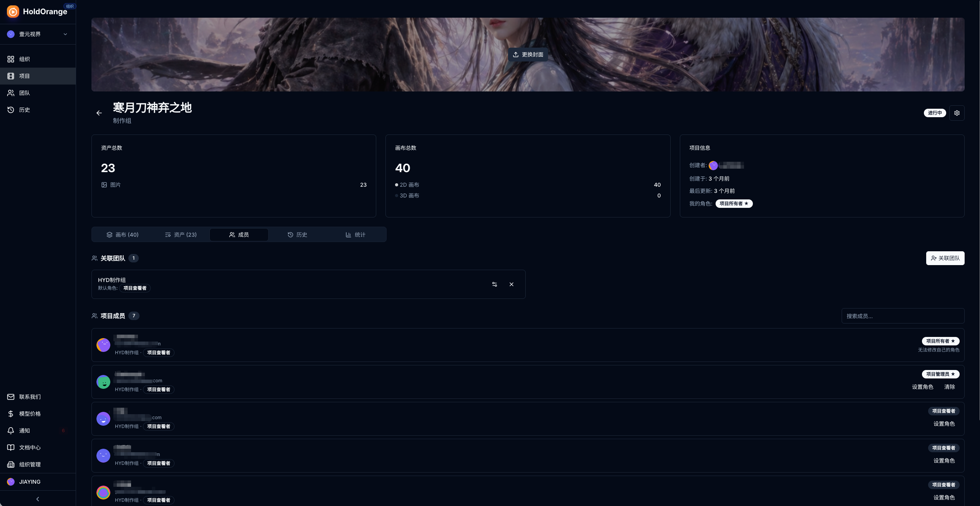Open the 组织 sidebar item
980x506 pixels.
click(x=38, y=59)
